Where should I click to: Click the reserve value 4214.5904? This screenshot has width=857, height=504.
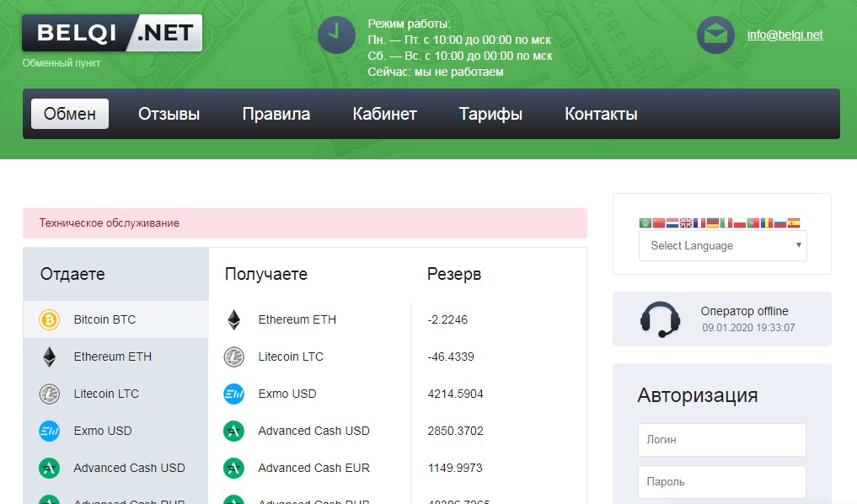click(455, 394)
